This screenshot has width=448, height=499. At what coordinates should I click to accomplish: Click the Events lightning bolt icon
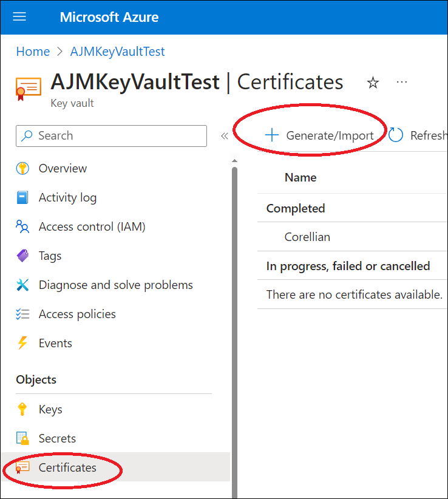coord(22,343)
